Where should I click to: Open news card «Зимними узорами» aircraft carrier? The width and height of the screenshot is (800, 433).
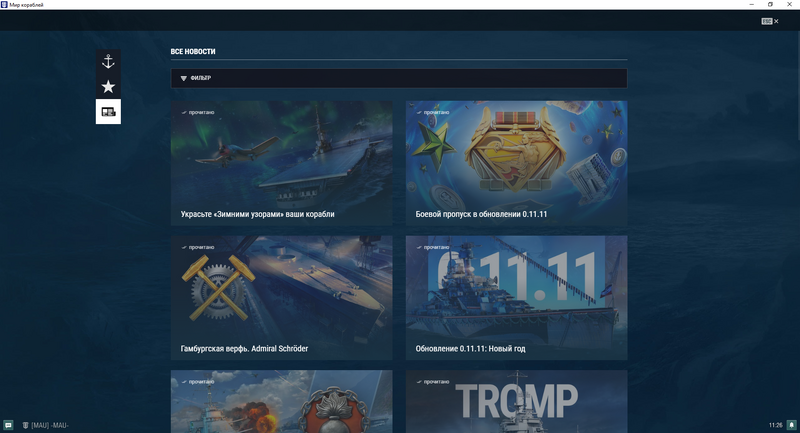[282, 163]
